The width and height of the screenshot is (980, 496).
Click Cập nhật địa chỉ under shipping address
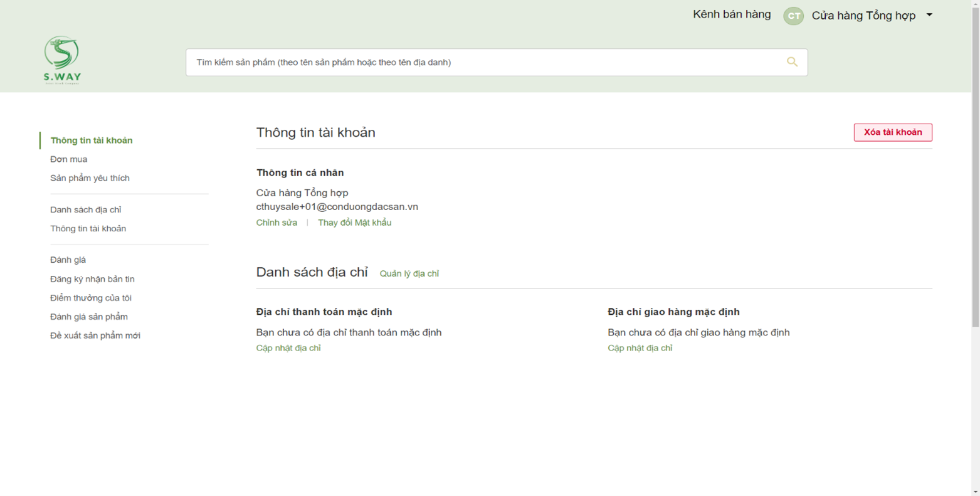(x=640, y=348)
